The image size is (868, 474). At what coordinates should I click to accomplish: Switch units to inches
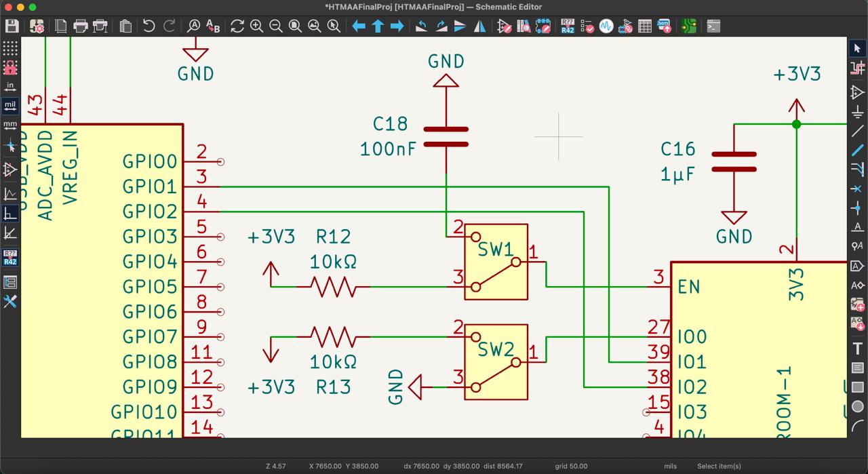[x=10, y=87]
